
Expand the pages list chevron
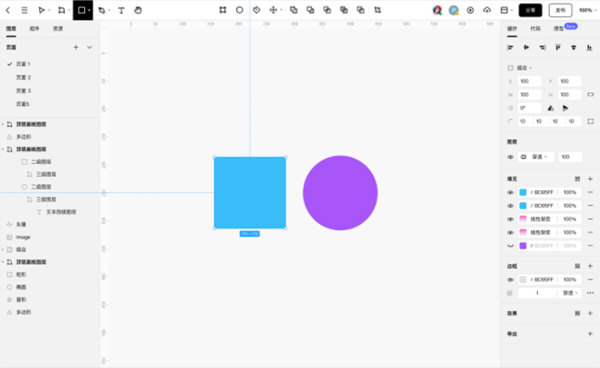pyautogui.click(x=90, y=47)
